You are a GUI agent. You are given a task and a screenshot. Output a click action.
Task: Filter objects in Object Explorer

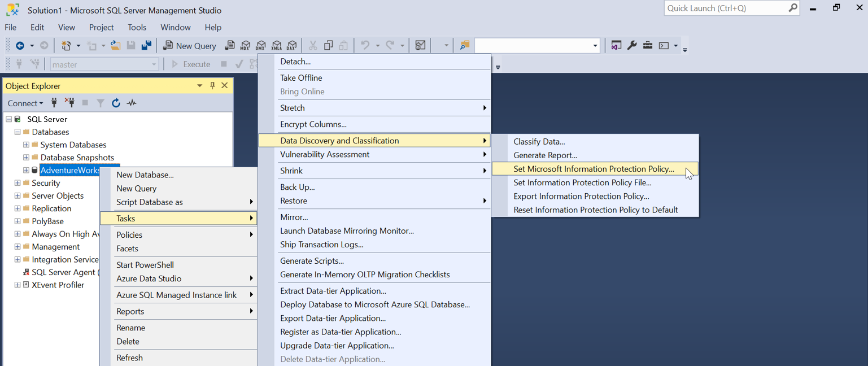(101, 103)
